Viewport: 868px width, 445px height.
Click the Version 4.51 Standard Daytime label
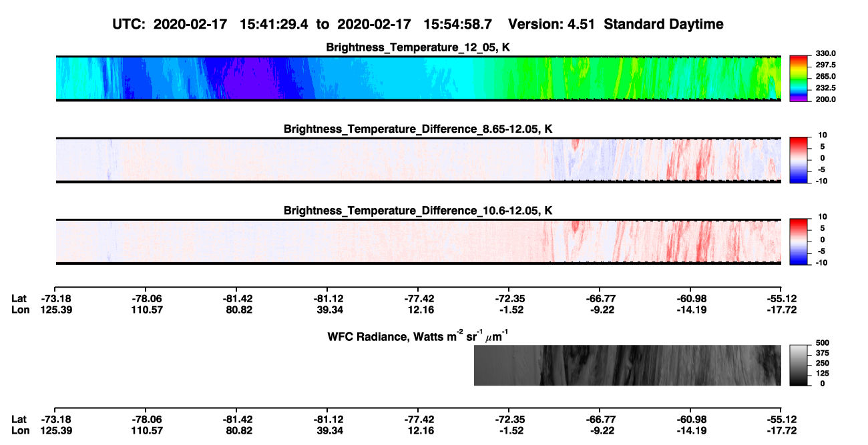tap(616, 24)
